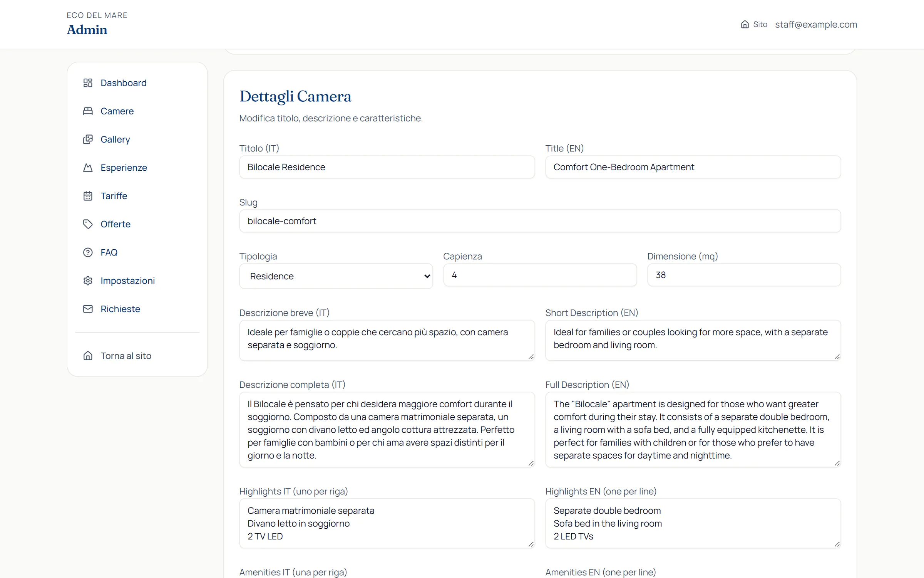Grab resize handle of Highlights EN textarea

(837, 544)
